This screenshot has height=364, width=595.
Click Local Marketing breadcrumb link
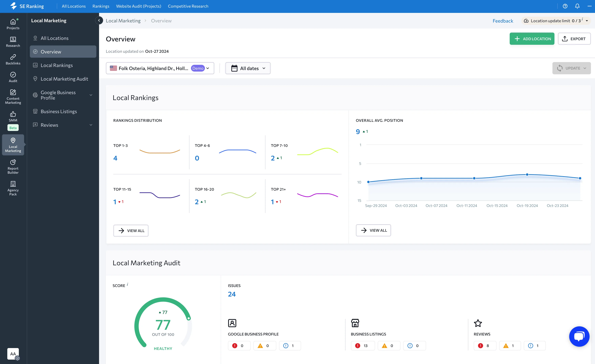pyautogui.click(x=123, y=21)
